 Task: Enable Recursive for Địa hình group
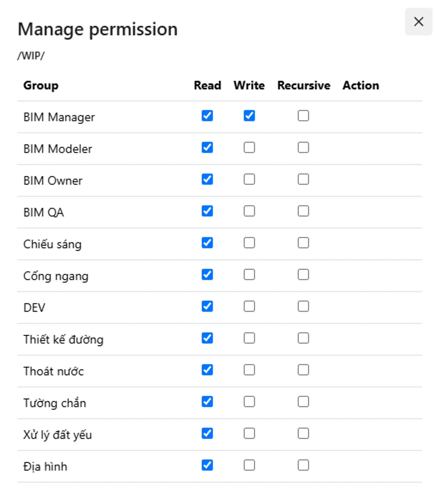(x=303, y=465)
